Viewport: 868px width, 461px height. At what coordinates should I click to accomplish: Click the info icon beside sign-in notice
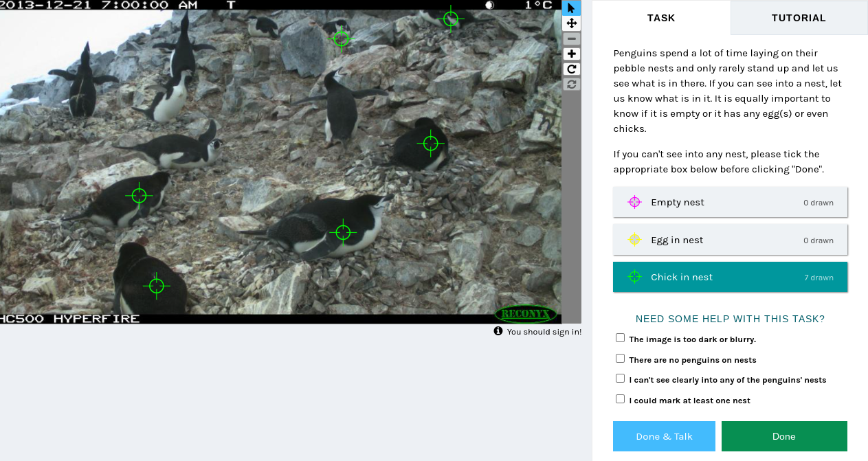498,331
